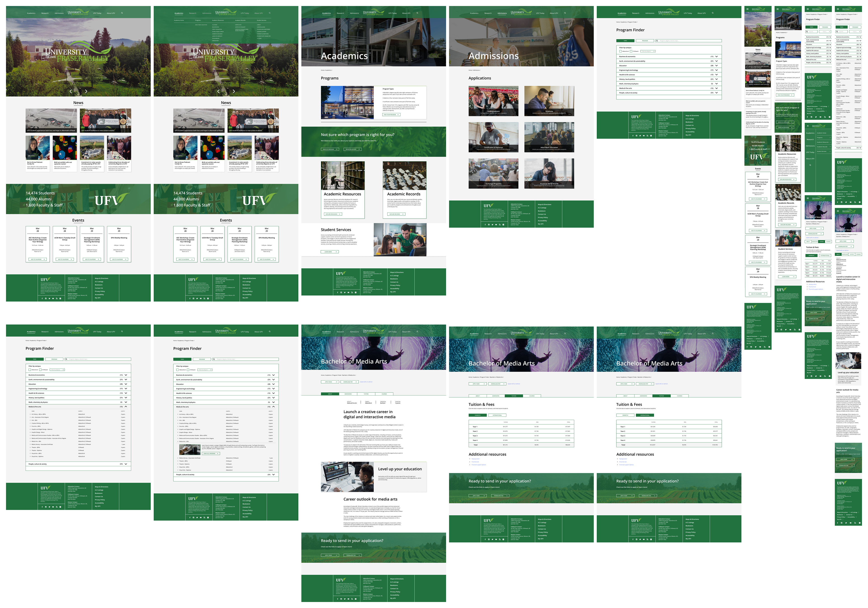The height and width of the screenshot is (608, 868).
Task: Check Chilliwack box in Program Finder with Media Arts preview
Action: (x=188, y=370)
